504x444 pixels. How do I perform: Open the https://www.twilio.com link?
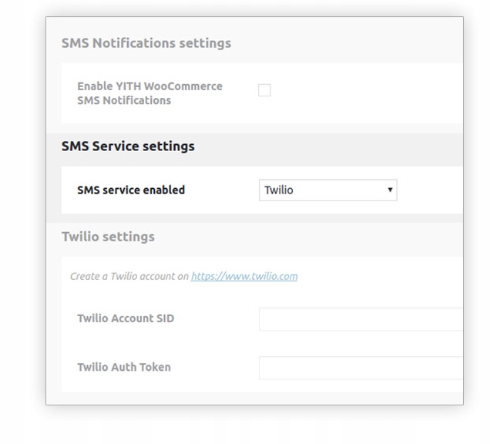[244, 276]
